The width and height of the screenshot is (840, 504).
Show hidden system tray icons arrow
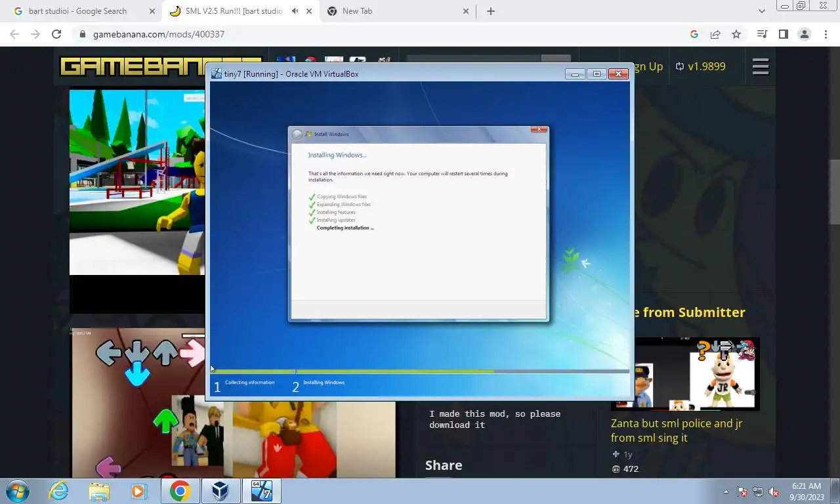pyautogui.click(x=726, y=492)
